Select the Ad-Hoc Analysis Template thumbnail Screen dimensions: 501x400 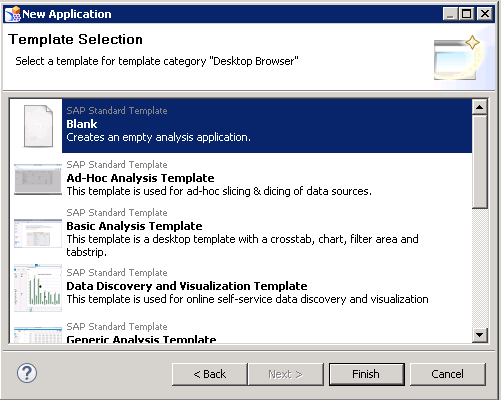[38, 179]
